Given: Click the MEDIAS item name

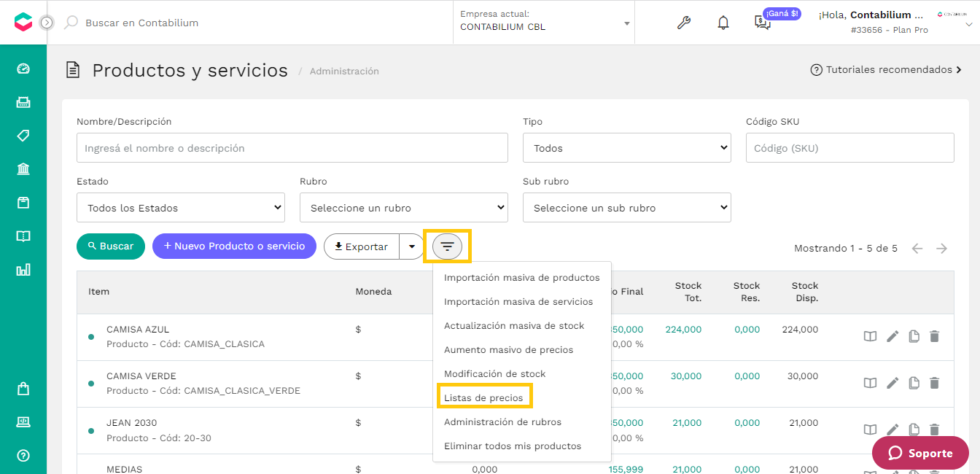Looking at the screenshot, I should [x=125, y=469].
